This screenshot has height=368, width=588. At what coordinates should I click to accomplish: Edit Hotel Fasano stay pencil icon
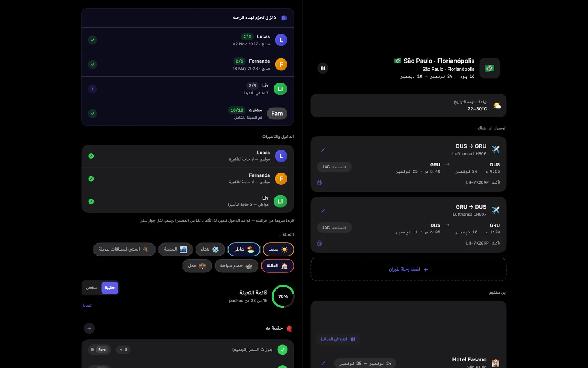coord(323,363)
